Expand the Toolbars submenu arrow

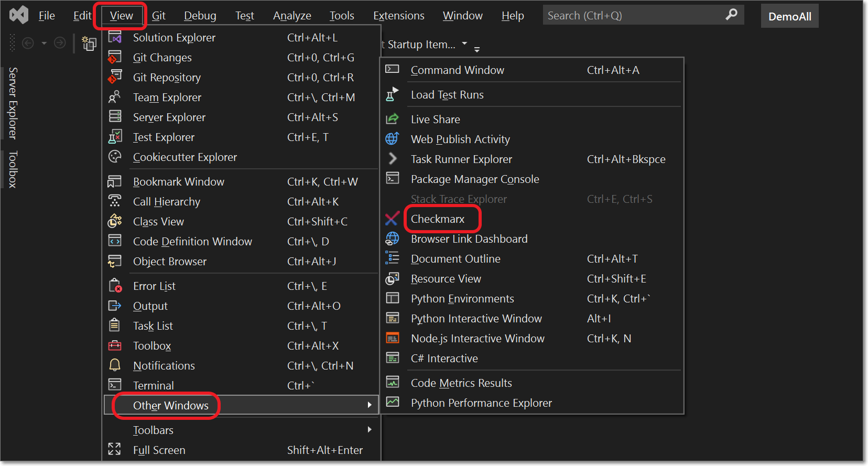pos(370,429)
